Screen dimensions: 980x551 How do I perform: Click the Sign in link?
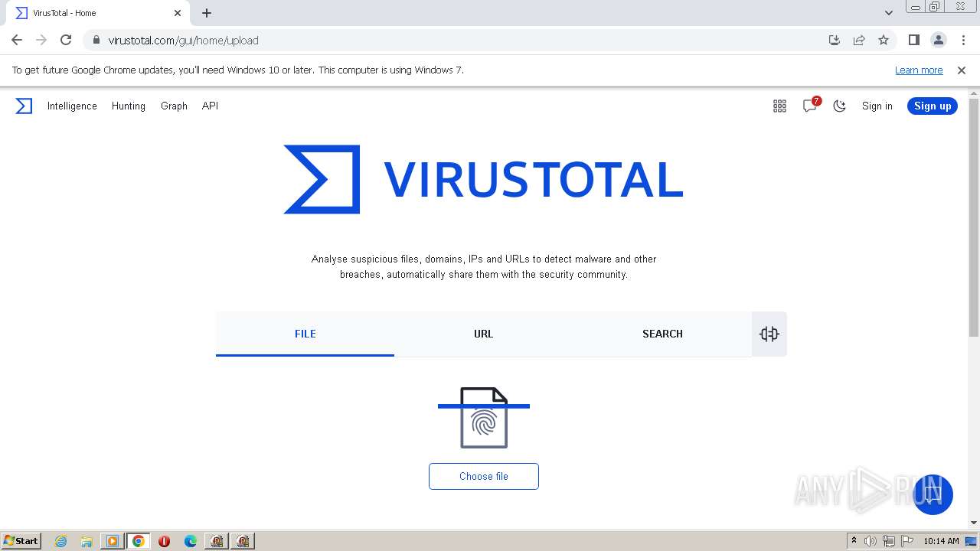(x=877, y=106)
